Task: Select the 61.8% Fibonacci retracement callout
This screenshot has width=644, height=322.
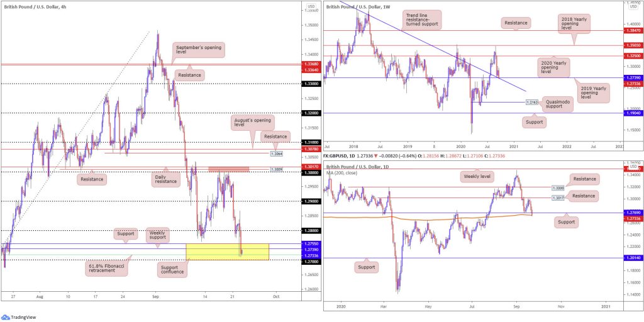Action: click(107, 269)
